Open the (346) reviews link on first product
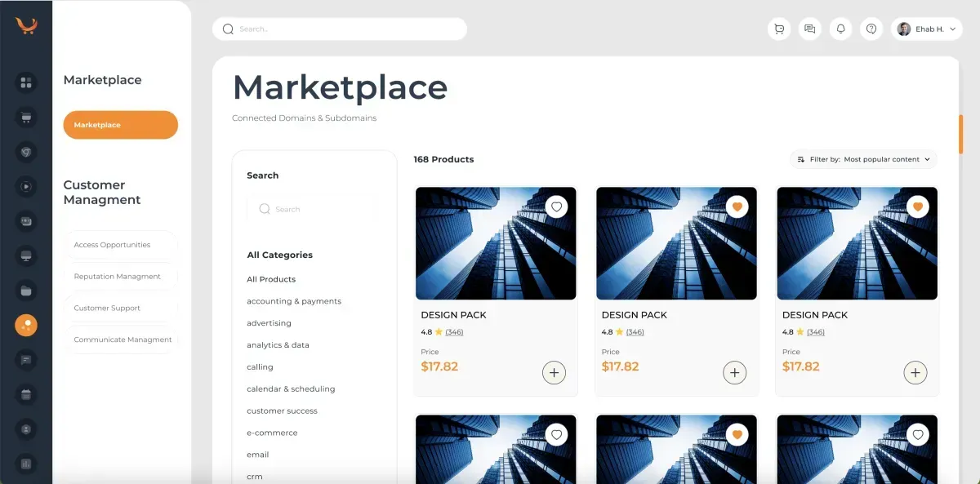This screenshot has width=980, height=484. point(454,332)
